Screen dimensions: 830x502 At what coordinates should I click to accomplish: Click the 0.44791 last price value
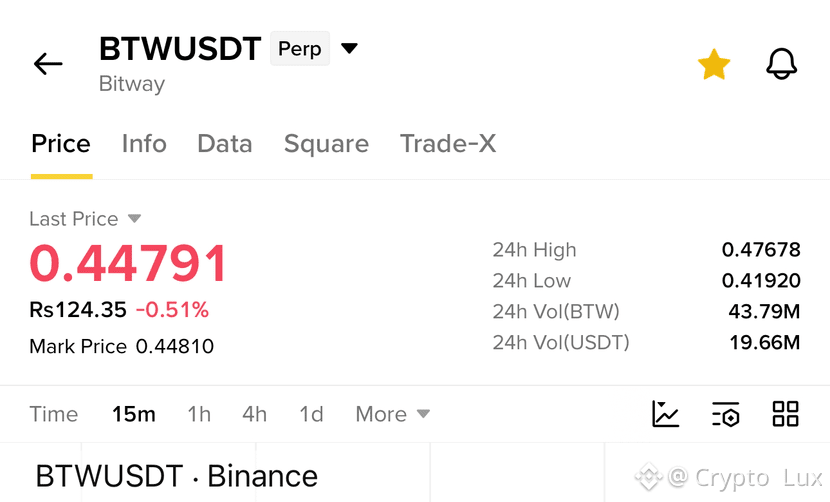tap(128, 263)
